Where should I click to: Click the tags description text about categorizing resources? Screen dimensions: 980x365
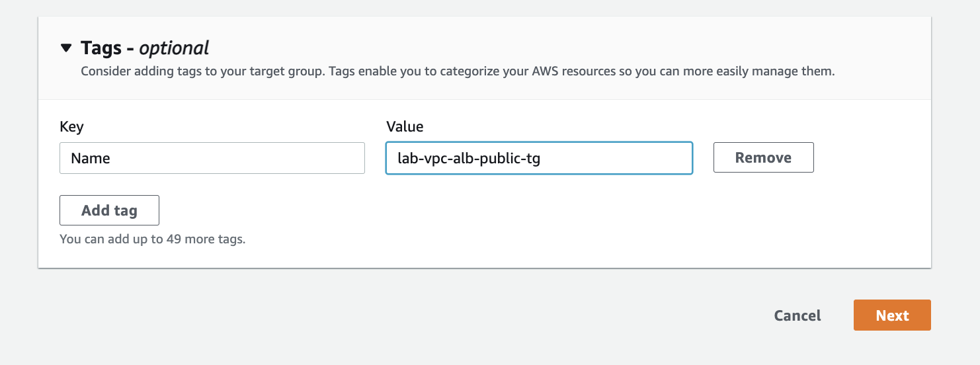pyautogui.click(x=457, y=71)
